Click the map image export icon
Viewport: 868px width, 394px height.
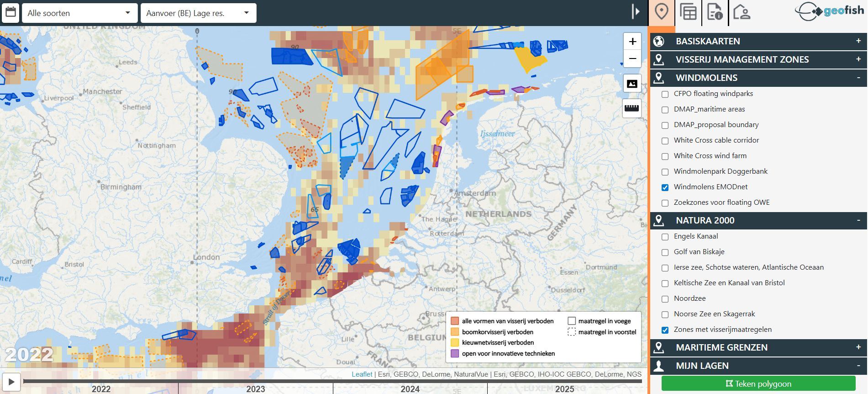click(x=632, y=84)
